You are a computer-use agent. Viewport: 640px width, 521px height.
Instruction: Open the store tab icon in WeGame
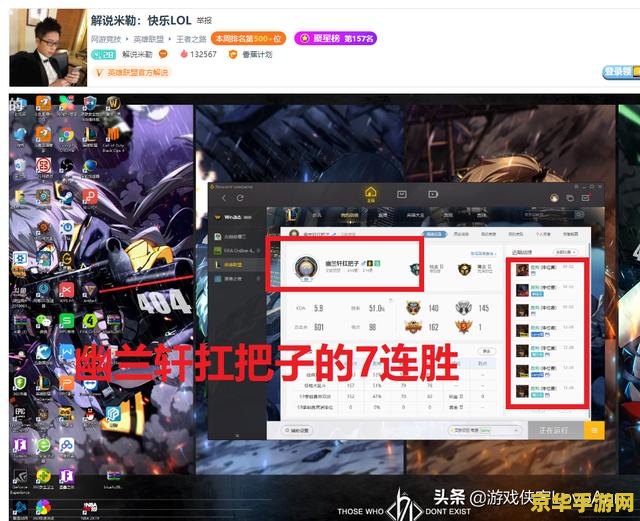[402, 195]
